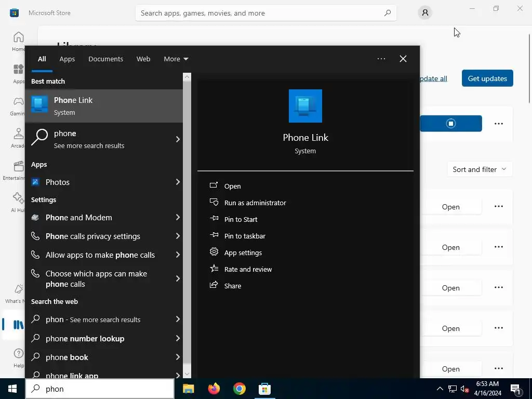532x399 pixels.
Task: Open the Entertainment section in Store sidebar
Action: tap(14, 170)
